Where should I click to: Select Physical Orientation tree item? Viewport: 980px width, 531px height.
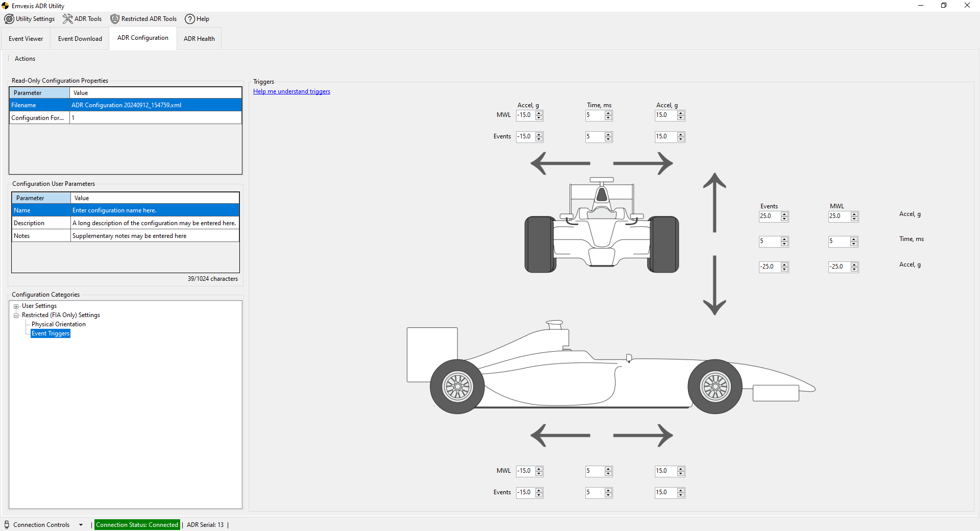pyautogui.click(x=59, y=324)
